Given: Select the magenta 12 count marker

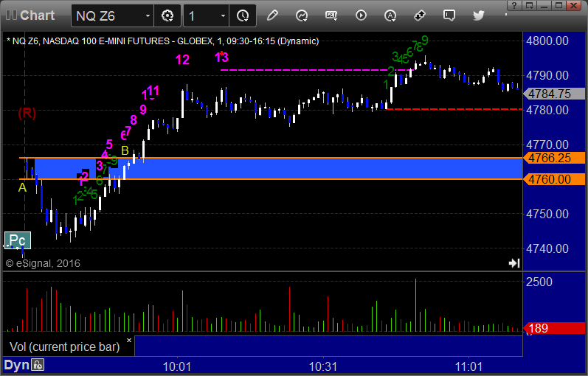Looking at the screenshot, I should pos(183,60).
